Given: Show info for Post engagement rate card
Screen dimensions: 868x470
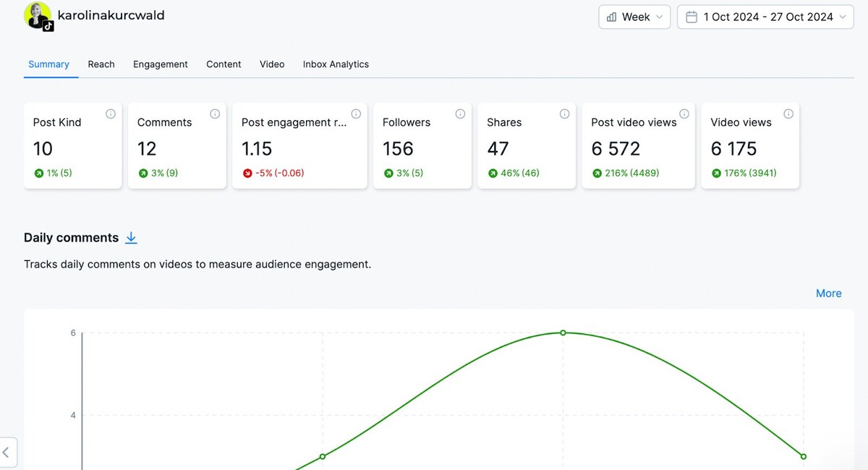Looking at the screenshot, I should (356, 114).
